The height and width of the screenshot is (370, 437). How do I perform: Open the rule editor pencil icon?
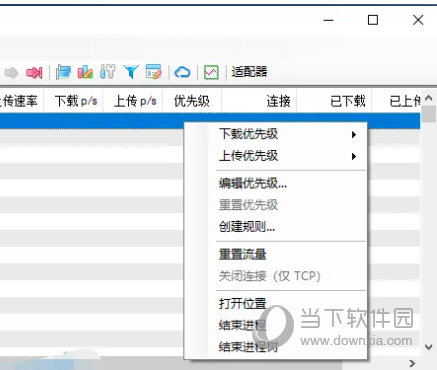(154, 72)
